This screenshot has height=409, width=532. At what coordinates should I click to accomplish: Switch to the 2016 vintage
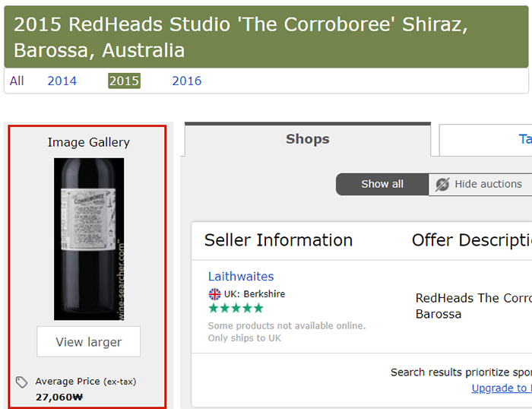(x=187, y=81)
